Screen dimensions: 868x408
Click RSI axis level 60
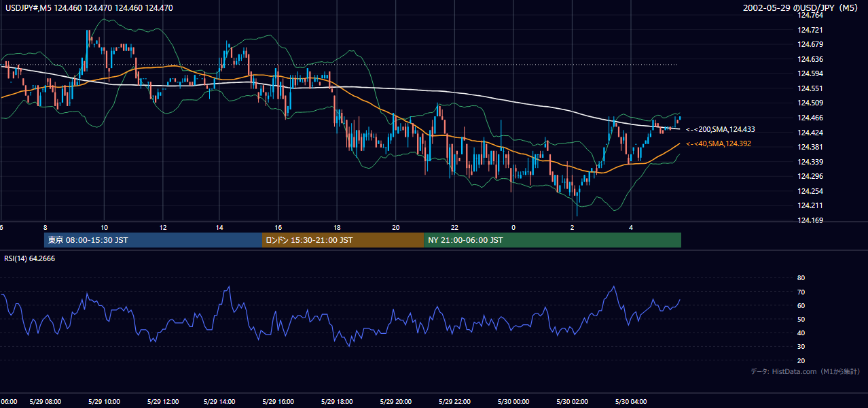point(801,305)
